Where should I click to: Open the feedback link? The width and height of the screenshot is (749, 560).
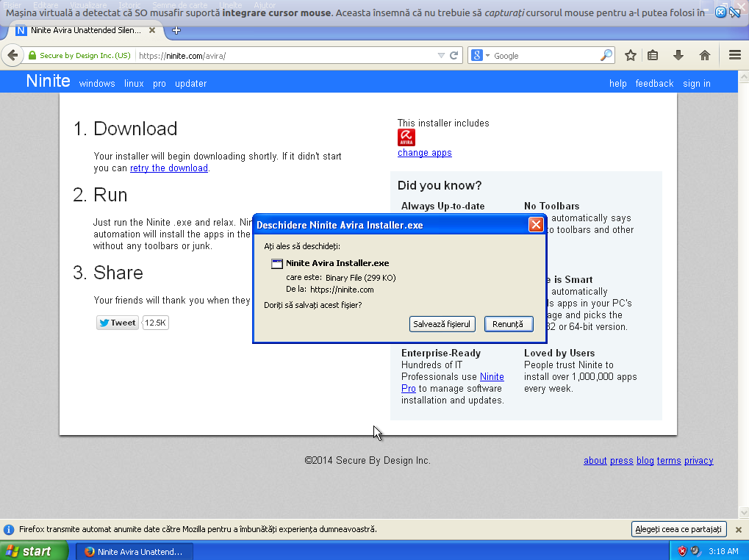click(654, 84)
